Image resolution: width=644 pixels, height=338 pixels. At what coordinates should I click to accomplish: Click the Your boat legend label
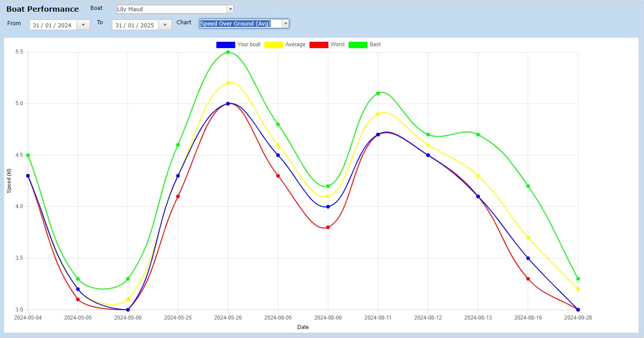pos(249,44)
